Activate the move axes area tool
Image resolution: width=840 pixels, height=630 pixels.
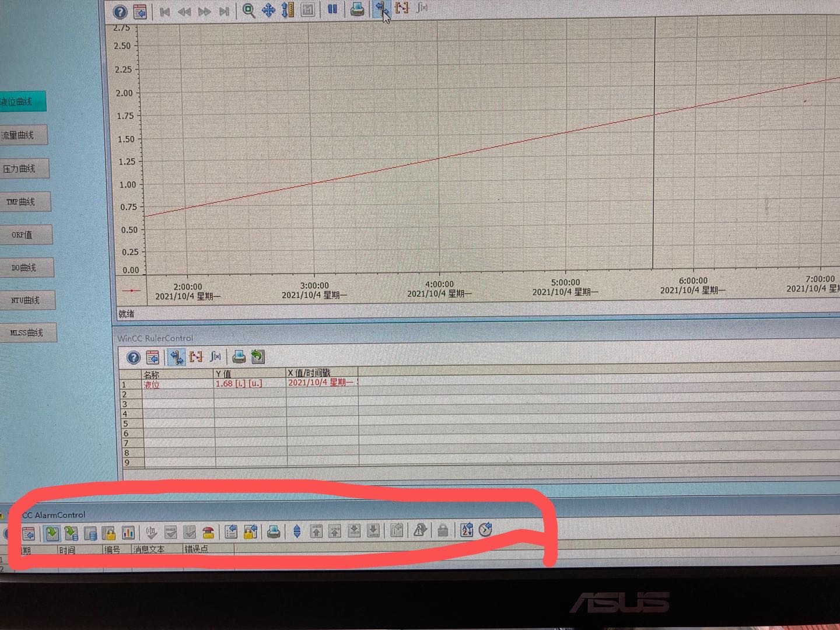pos(268,10)
